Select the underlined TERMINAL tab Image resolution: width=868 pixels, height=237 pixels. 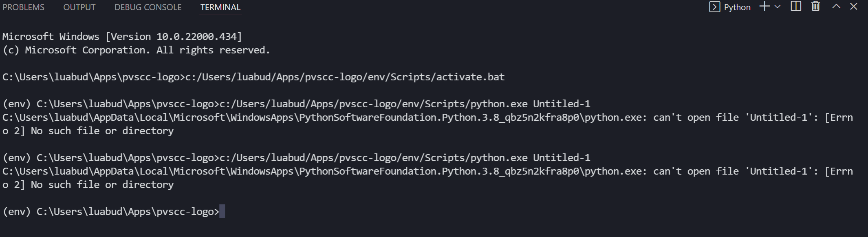(x=220, y=7)
